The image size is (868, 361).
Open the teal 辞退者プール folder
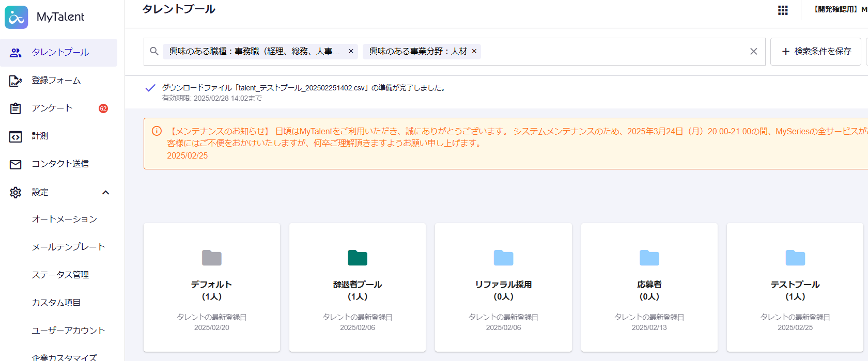(x=357, y=258)
